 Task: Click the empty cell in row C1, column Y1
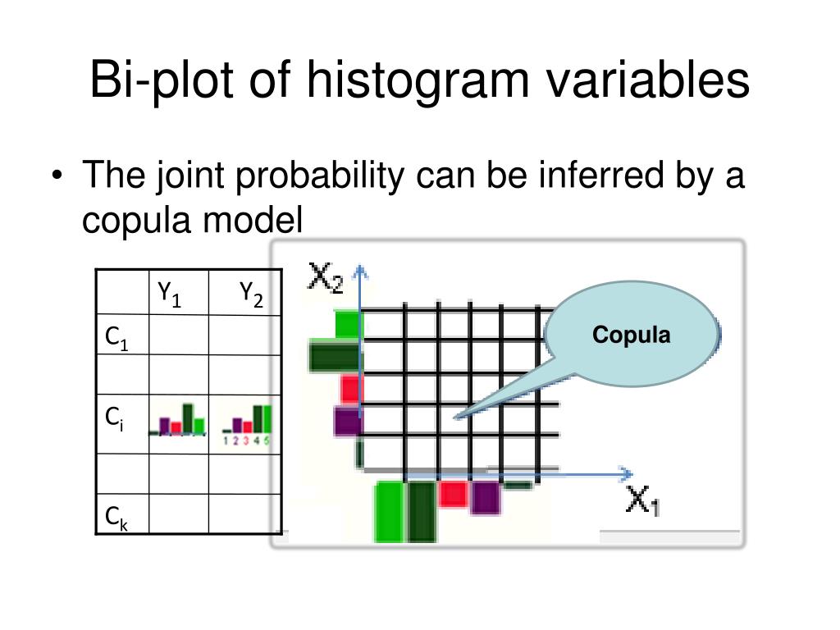(x=178, y=335)
